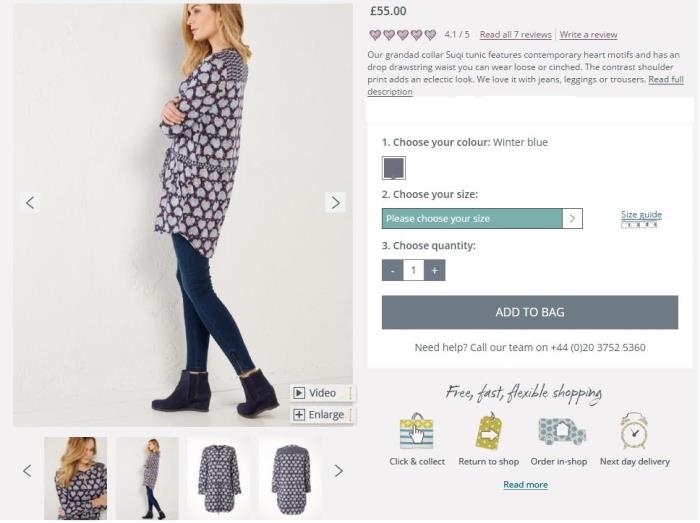Show previous main product image
Screen dimensions: 700x523
pyautogui.click(x=30, y=203)
